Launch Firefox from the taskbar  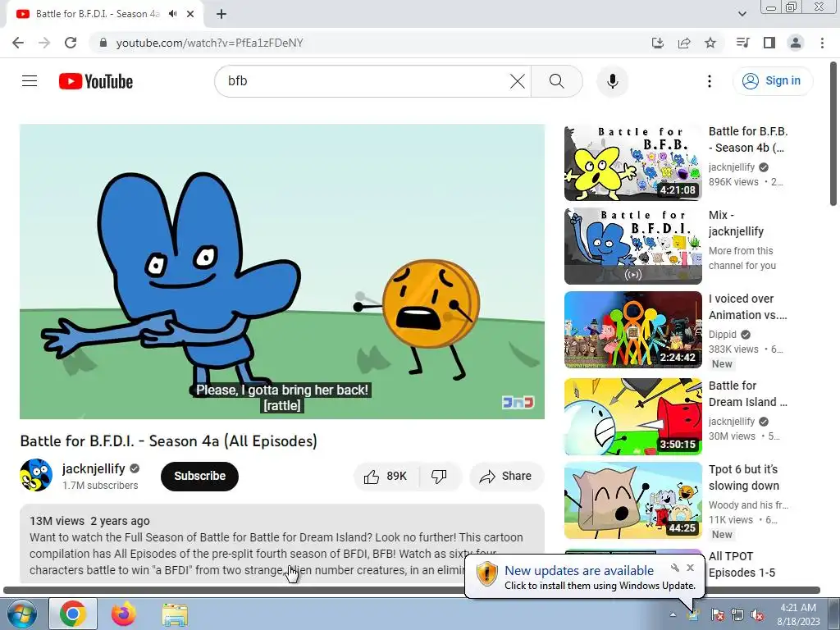(x=123, y=614)
